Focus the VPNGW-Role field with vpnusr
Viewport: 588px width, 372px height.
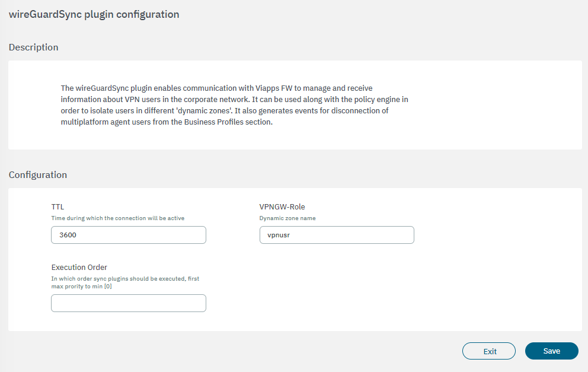[x=336, y=235]
